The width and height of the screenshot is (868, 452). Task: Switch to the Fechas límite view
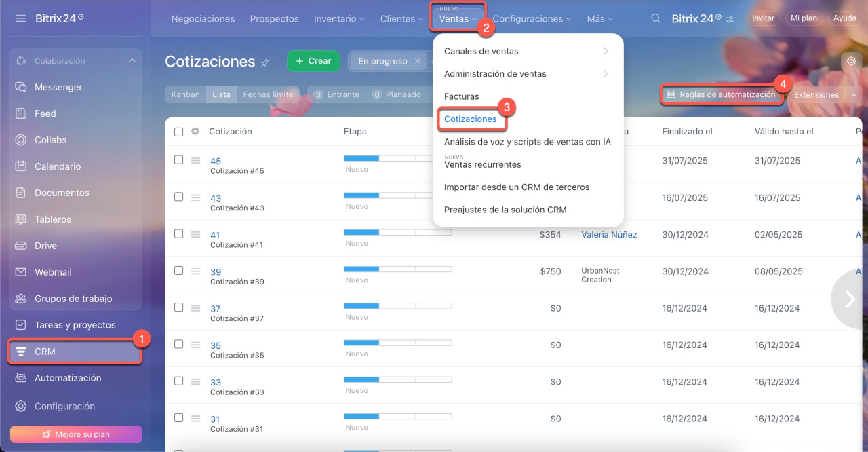point(268,94)
